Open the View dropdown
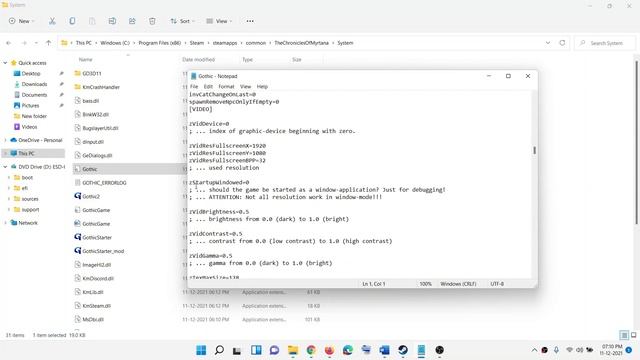640x360 pixels. pos(219,21)
